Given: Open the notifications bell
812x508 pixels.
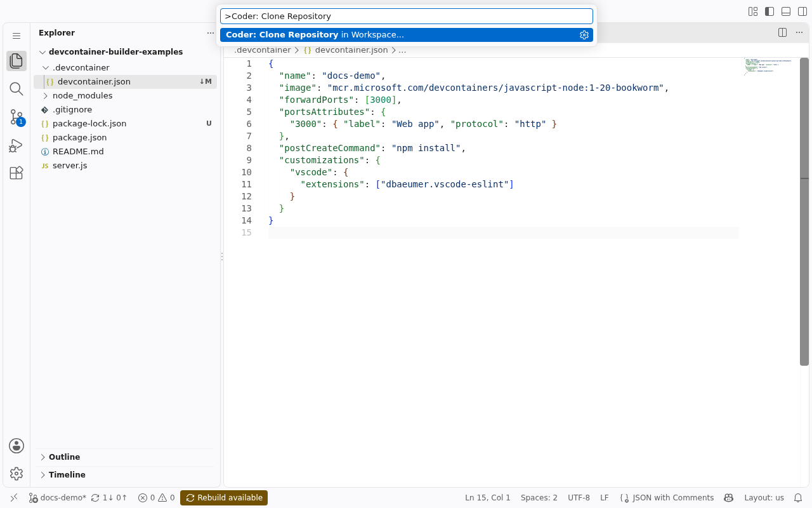Looking at the screenshot, I should (x=799, y=498).
